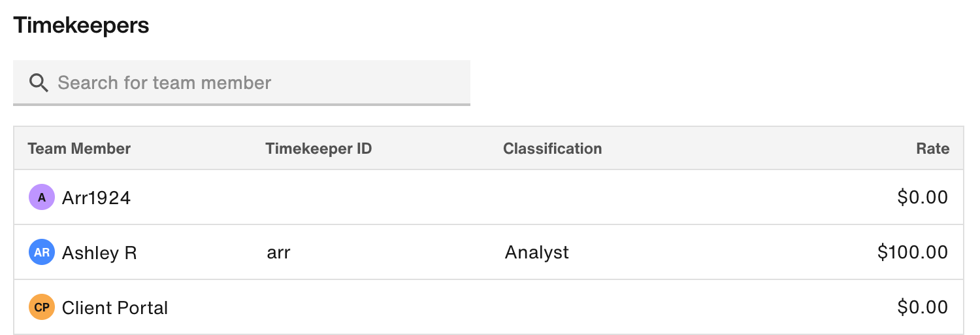Select the Ashley R team member name
This screenshot has height=335, width=980.
tap(99, 253)
